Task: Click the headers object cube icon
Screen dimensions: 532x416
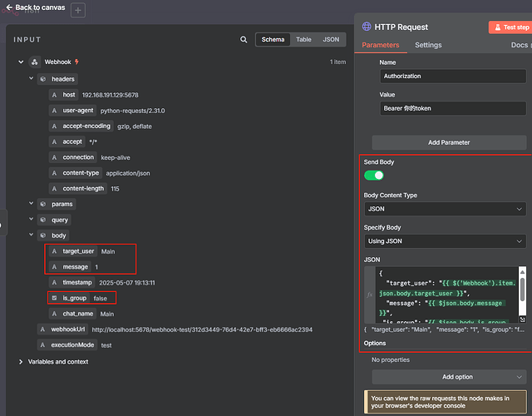Action: (43, 79)
